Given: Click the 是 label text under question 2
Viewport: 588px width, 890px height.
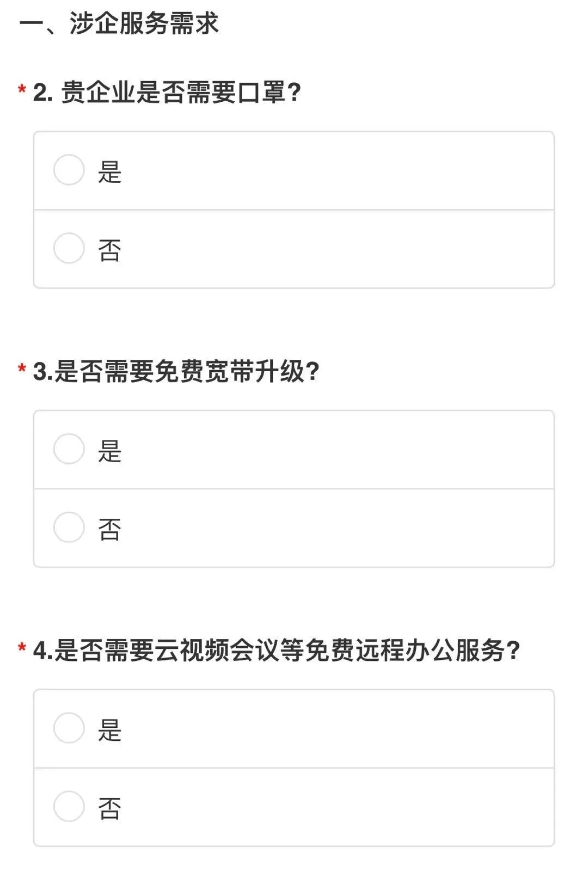Looking at the screenshot, I should click(109, 172).
